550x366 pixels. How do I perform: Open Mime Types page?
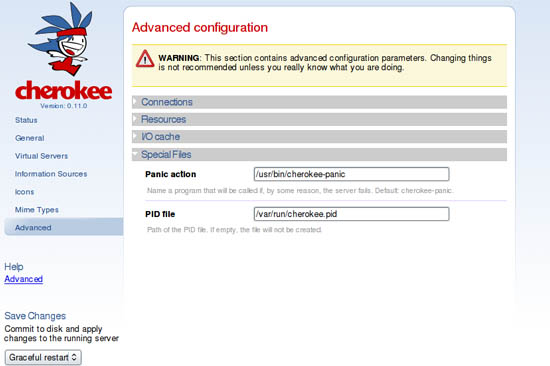pyautogui.click(x=37, y=210)
